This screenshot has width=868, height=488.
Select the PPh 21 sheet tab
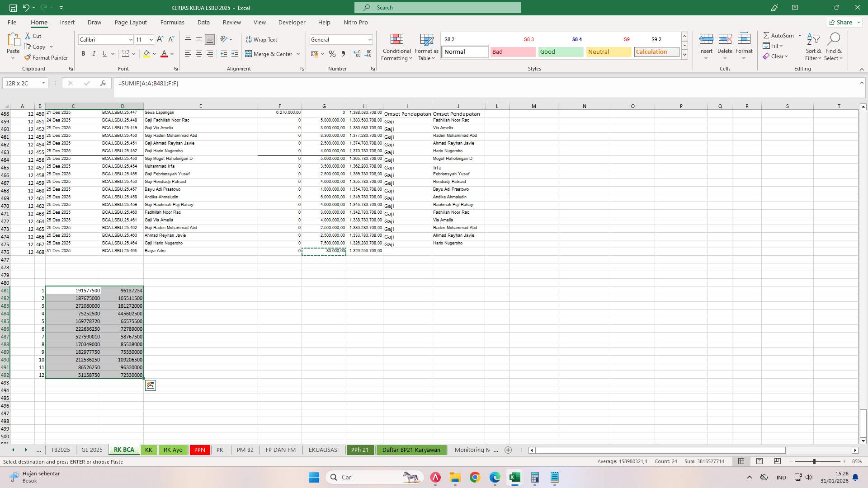click(x=360, y=450)
